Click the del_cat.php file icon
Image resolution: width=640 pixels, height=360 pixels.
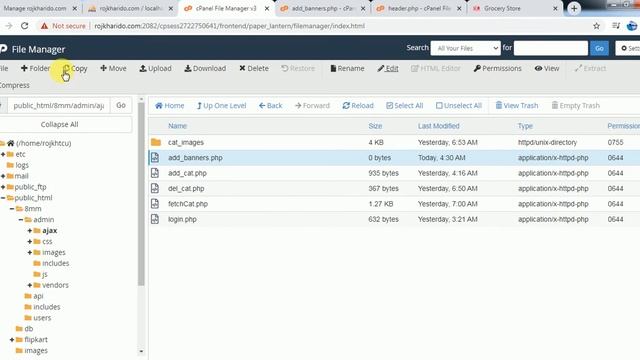click(x=155, y=188)
